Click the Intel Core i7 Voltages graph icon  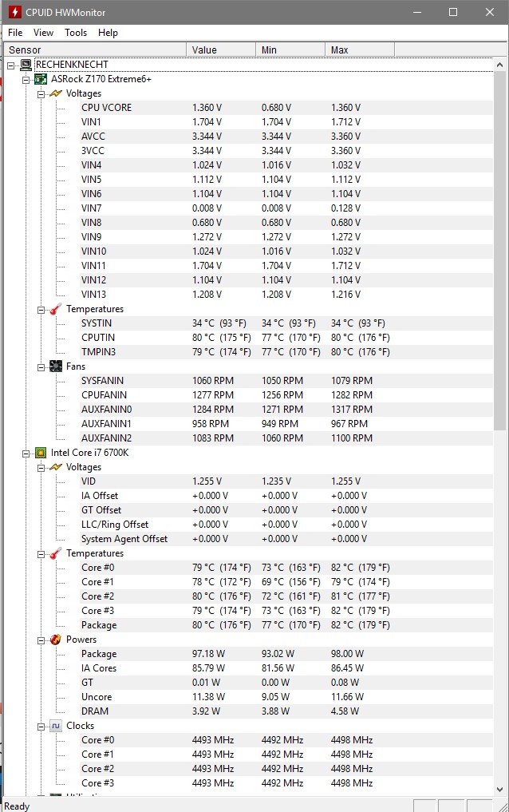tap(55, 467)
